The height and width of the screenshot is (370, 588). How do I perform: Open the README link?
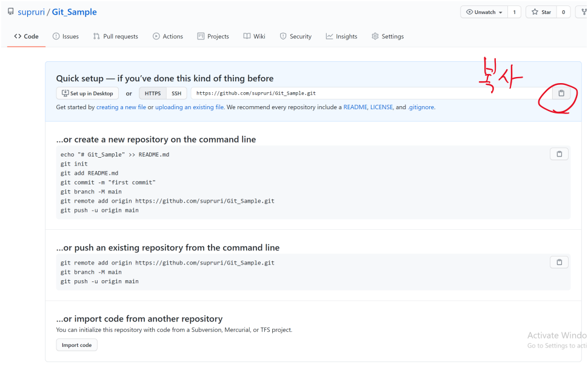tap(355, 107)
